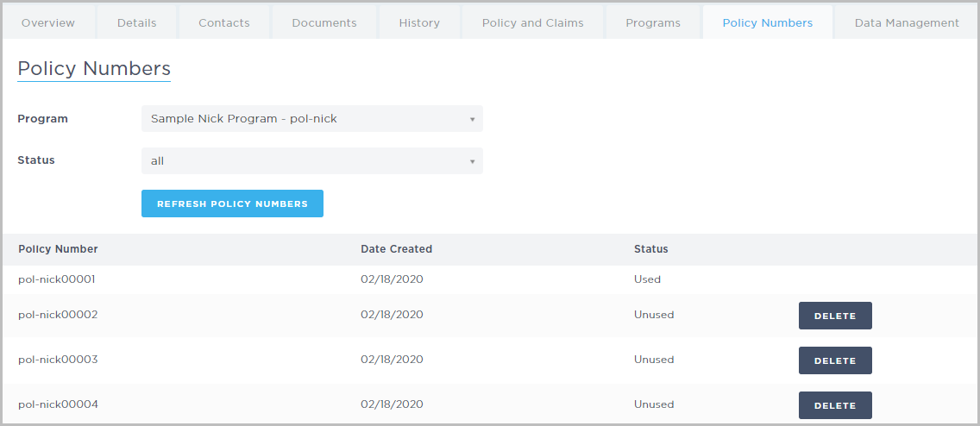
Task: Click the Program dropdown arrow
Action: (x=472, y=119)
